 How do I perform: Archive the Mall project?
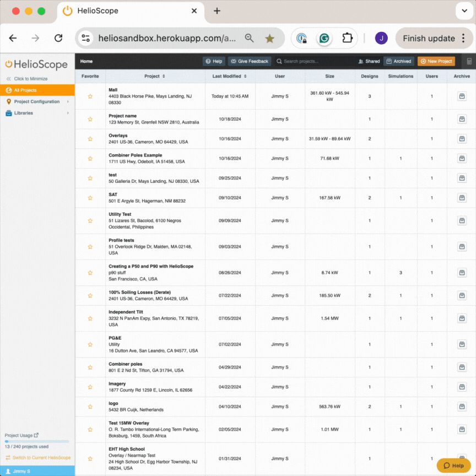point(462,96)
